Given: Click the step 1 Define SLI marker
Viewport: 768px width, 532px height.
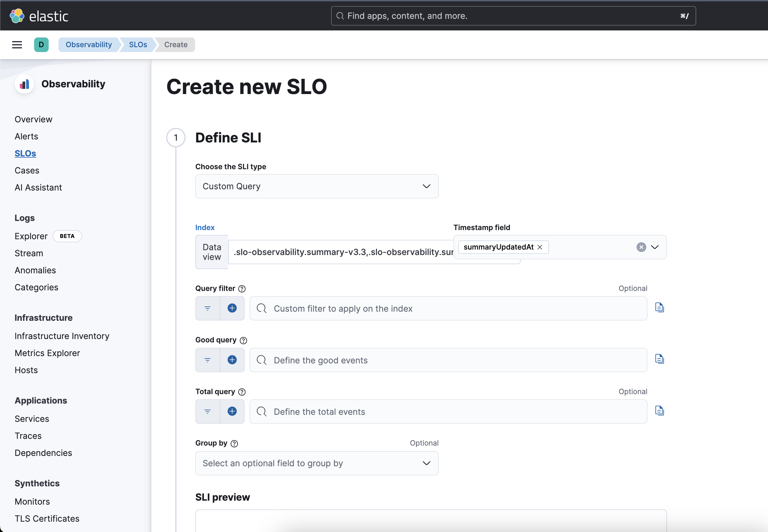Looking at the screenshot, I should click(x=176, y=137).
